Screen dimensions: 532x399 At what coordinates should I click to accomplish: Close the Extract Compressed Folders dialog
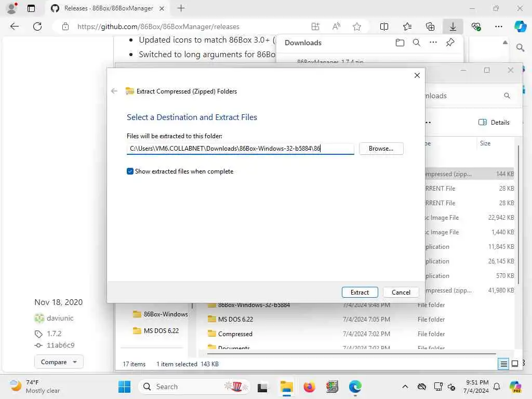[x=417, y=75]
